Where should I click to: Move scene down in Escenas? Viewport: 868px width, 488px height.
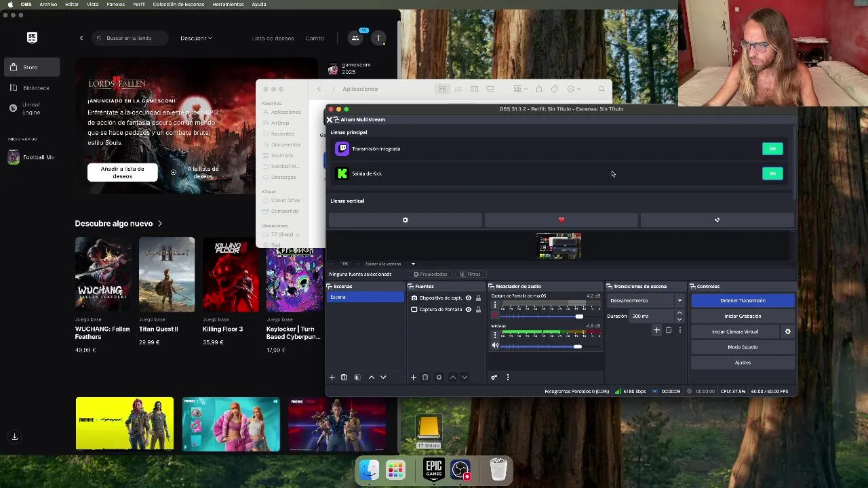tap(383, 377)
